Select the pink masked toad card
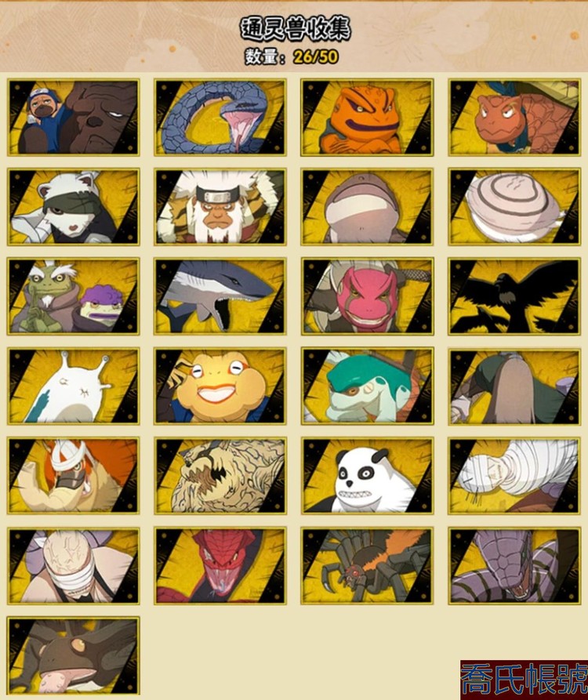588x700 pixels. (367, 296)
